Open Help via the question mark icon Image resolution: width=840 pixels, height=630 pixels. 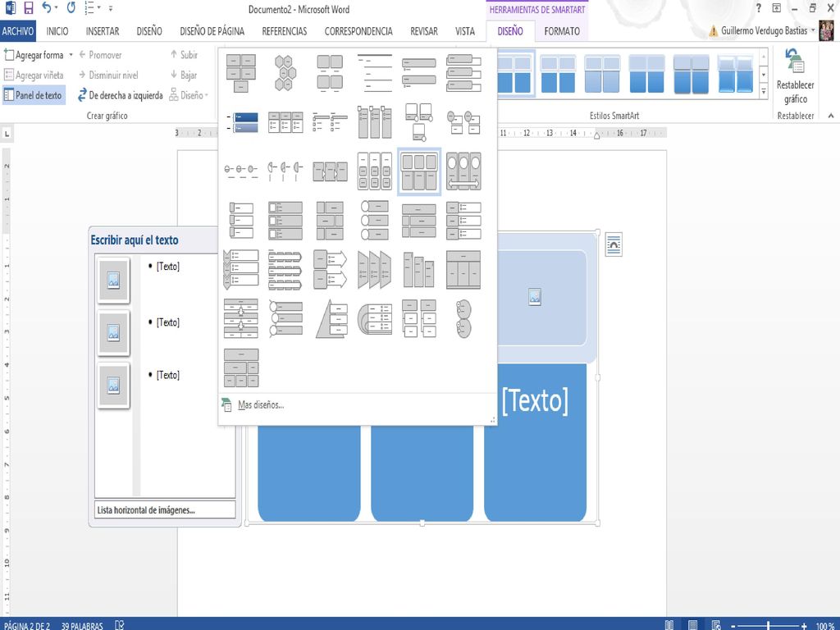point(759,8)
